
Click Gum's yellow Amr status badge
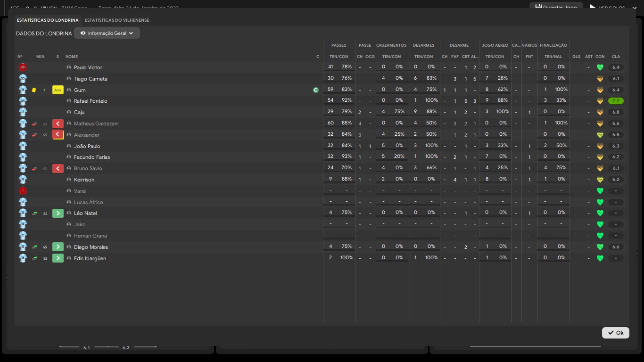(58, 90)
